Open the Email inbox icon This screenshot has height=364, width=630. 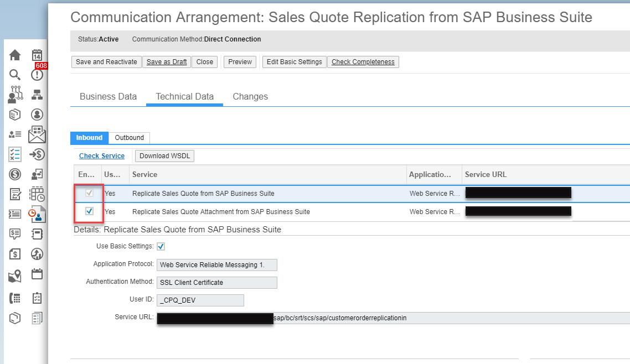coord(36,133)
